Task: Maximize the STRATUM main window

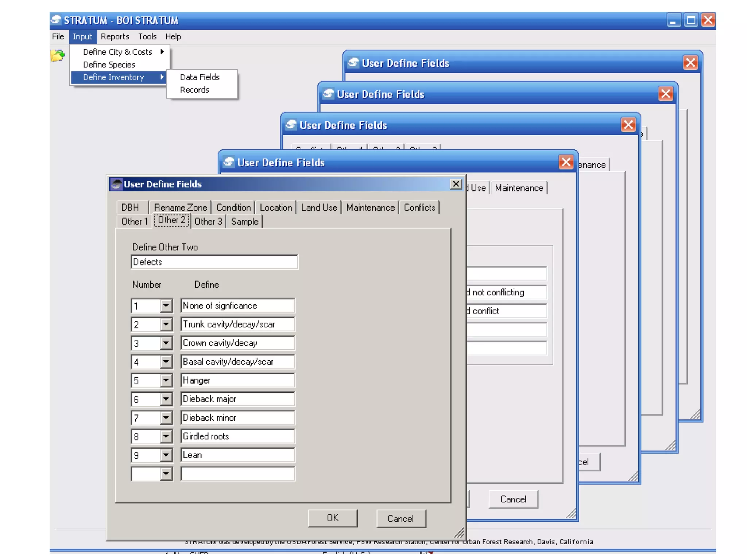Action: tap(690, 20)
